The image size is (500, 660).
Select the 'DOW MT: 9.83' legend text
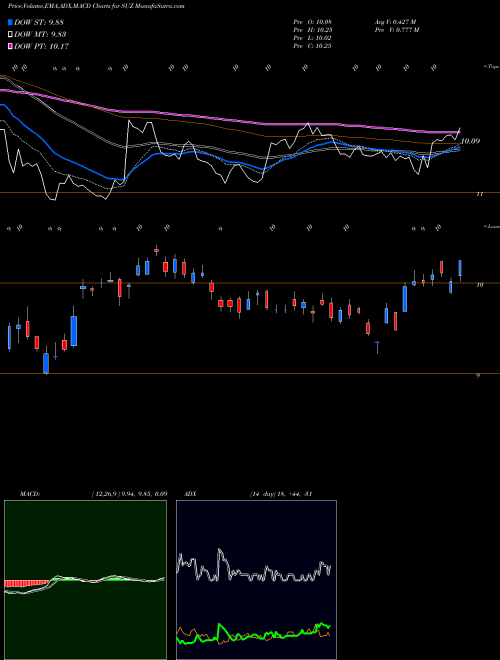[x=40, y=35]
